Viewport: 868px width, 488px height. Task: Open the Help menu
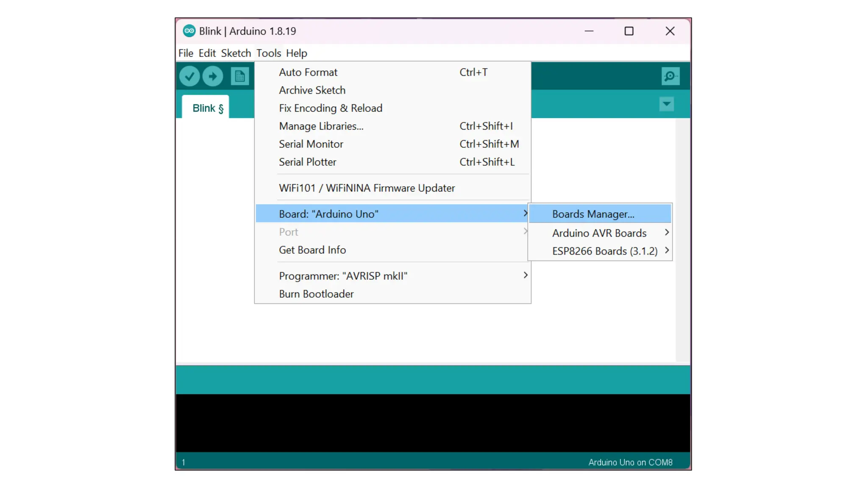click(x=296, y=53)
